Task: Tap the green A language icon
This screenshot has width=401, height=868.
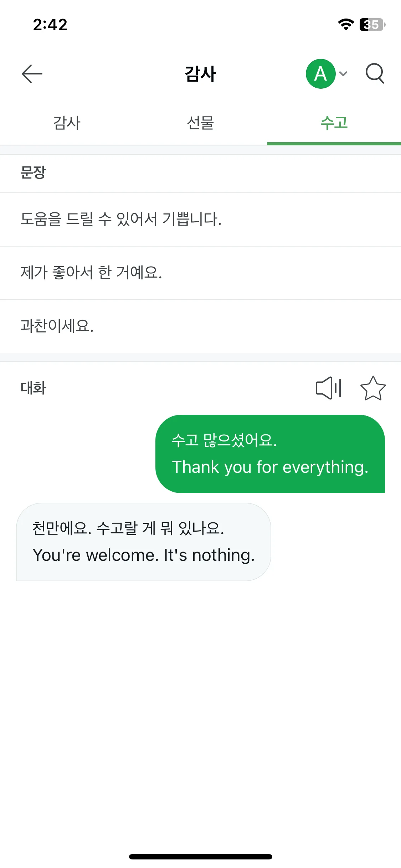Action: coord(321,74)
